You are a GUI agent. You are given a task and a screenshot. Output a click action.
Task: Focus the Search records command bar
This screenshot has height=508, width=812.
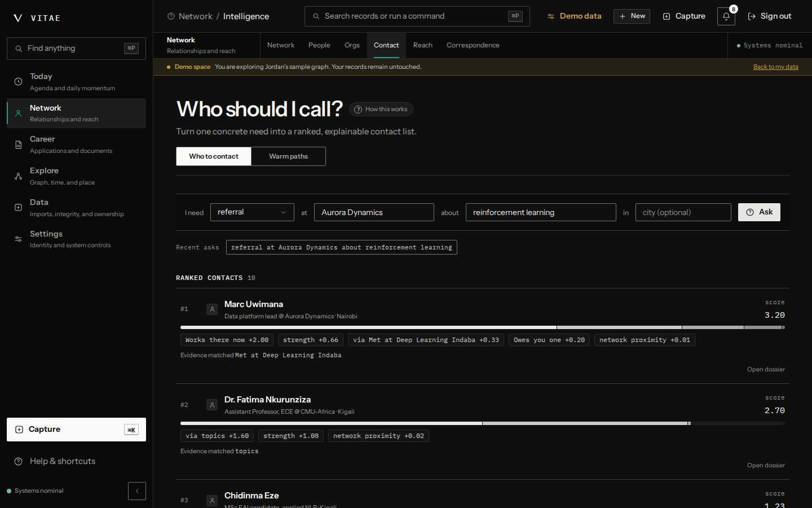[417, 16]
